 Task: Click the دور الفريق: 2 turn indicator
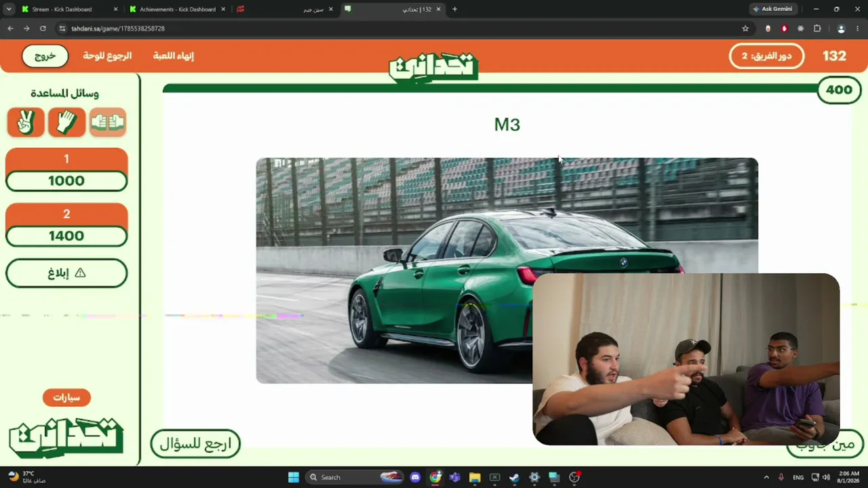tap(766, 56)
